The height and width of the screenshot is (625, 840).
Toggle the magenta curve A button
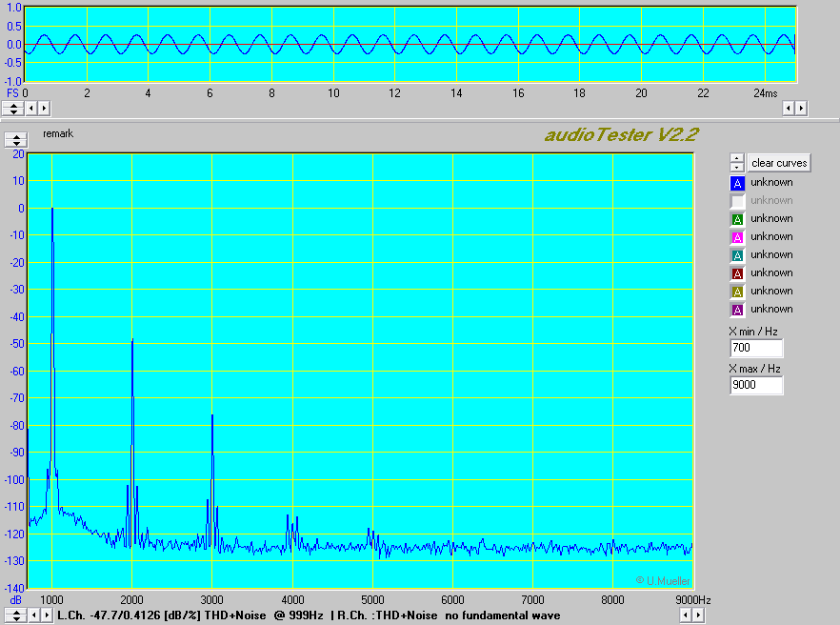tap(737, 237)
